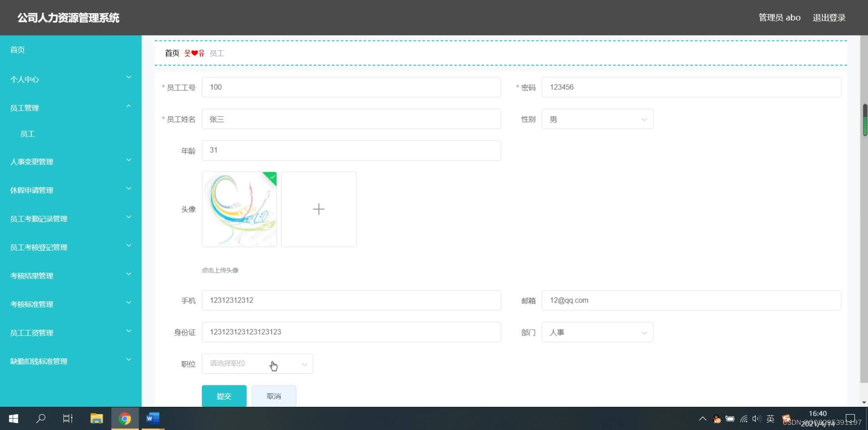Click the plus icon to upload avatar
Screen dimensions: 868x430
pos(319,209)
